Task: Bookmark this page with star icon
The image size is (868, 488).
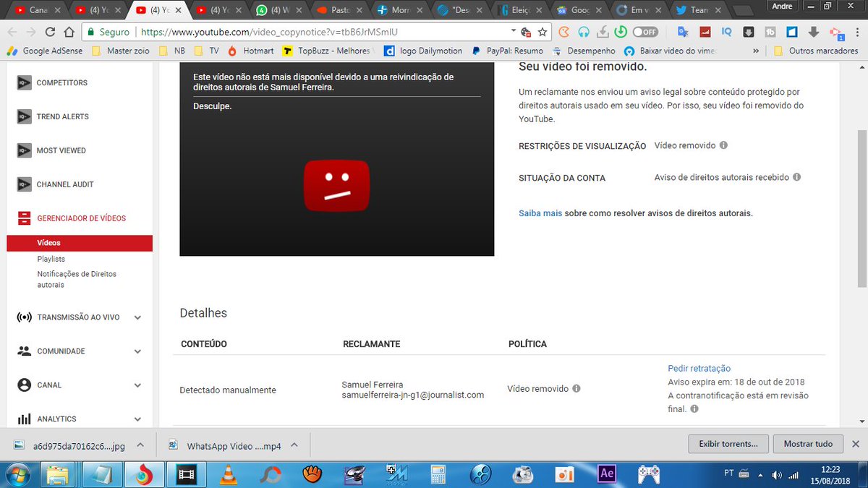Action: (542, 33)
